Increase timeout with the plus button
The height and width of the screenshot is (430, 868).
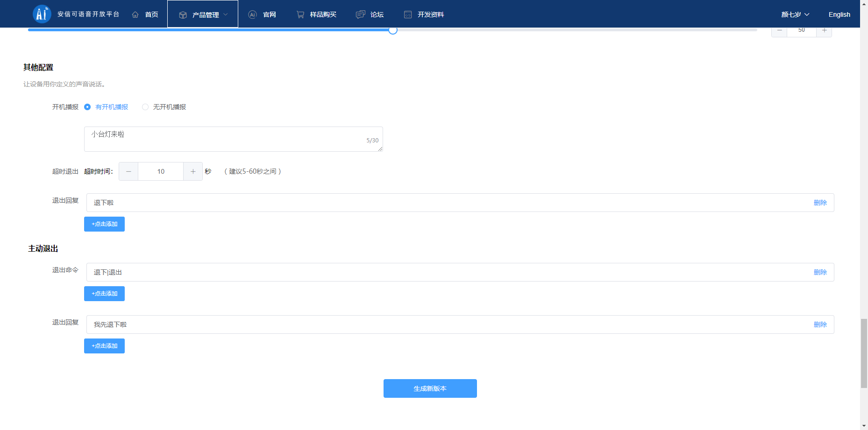click(x=193, y=171)
